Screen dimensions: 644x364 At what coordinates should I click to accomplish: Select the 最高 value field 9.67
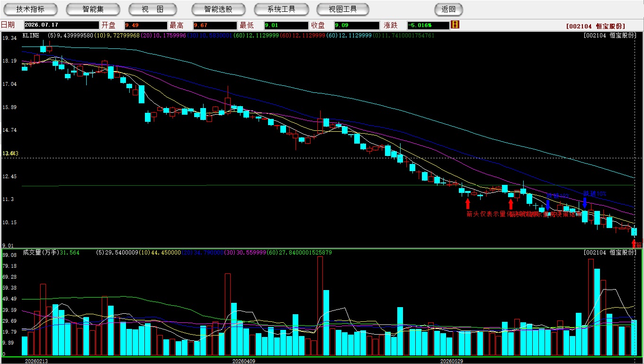tap(215, 25)
